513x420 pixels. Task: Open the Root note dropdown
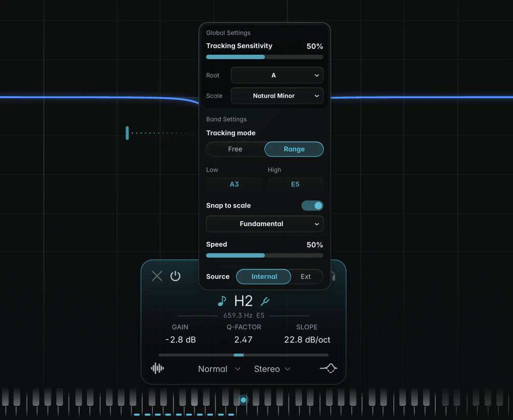[277, 75]
